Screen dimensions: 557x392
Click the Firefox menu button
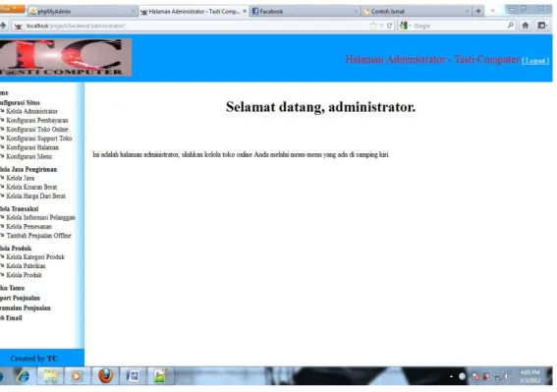pos(12,8)
